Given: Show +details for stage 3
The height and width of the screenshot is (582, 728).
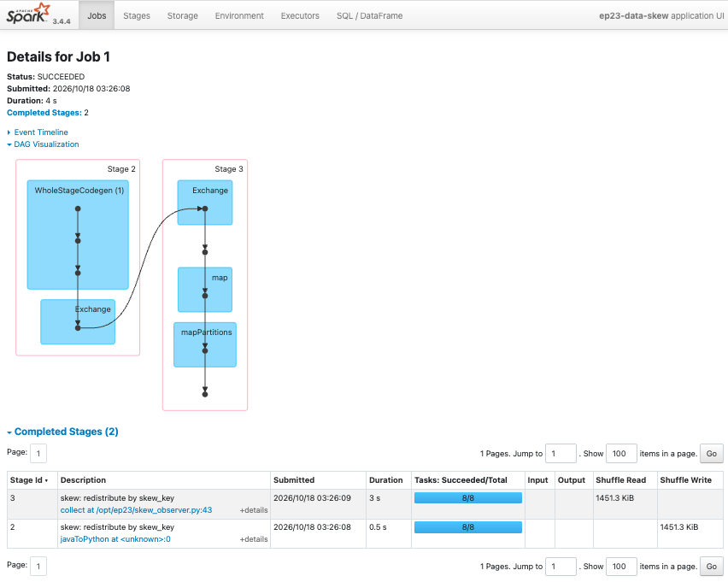Looking at the screenshot, I should pos(254,510).
